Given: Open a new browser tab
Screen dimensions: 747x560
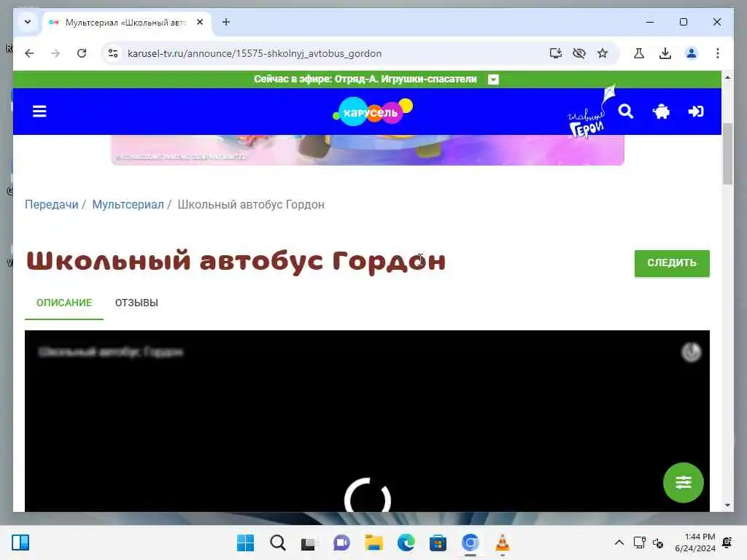Looking at the screenshot, I should (x=226, y=22).
